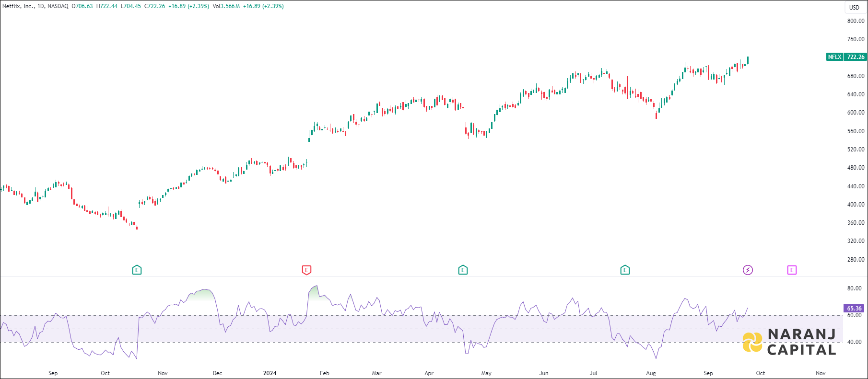Image resolution: width=868 pixels, height=379 pixels.
Task: Click the green earnings marker in late October 2023
Action: pos(137,270)
